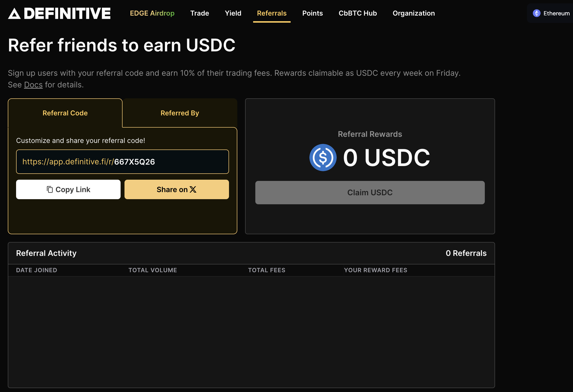
Task: Click the Definitive triangle logo icon
Action: pyautogui.click(x=14, y=14)
